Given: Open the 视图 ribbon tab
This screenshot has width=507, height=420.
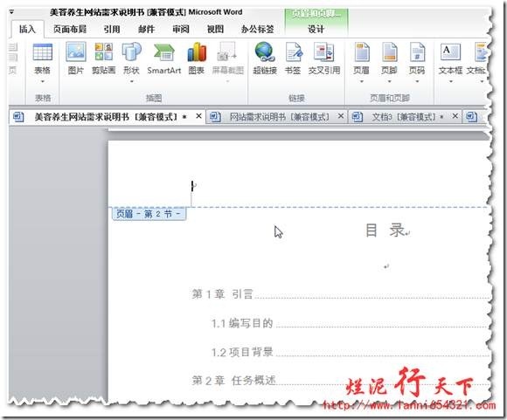Looking at the screenshot, I should click(215, 29).
